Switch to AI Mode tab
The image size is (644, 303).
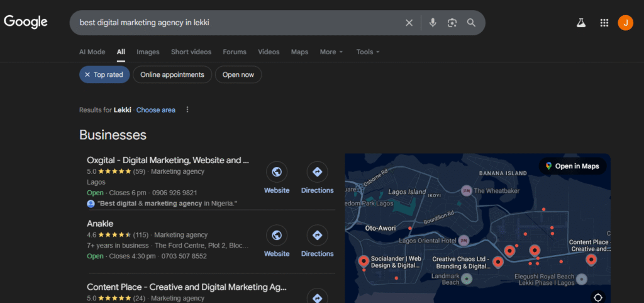(92, 52)
